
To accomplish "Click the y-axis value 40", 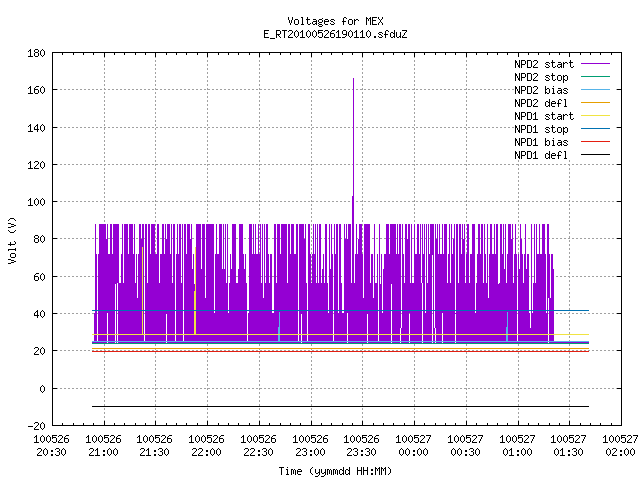I will (39, 314).
